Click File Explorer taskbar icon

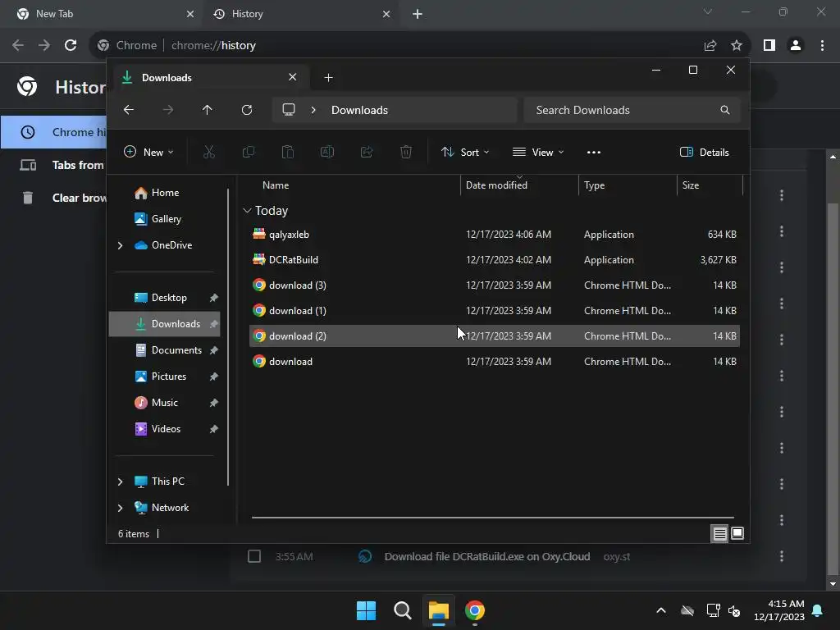438,610
